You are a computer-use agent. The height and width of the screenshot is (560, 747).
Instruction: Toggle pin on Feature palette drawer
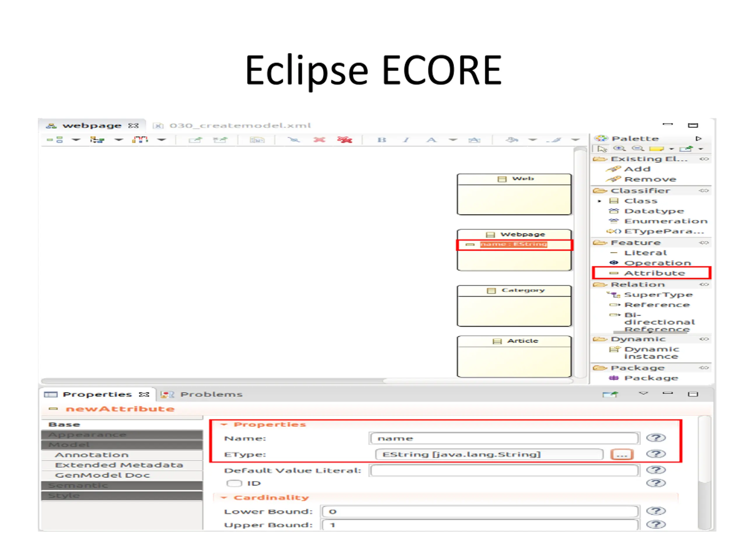tap(704, 243)
